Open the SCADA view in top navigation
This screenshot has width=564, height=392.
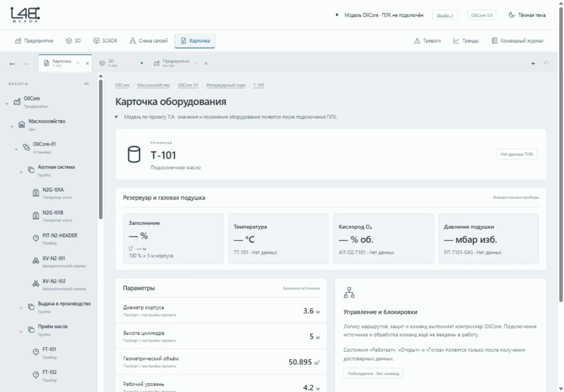(x=105, y=41)
